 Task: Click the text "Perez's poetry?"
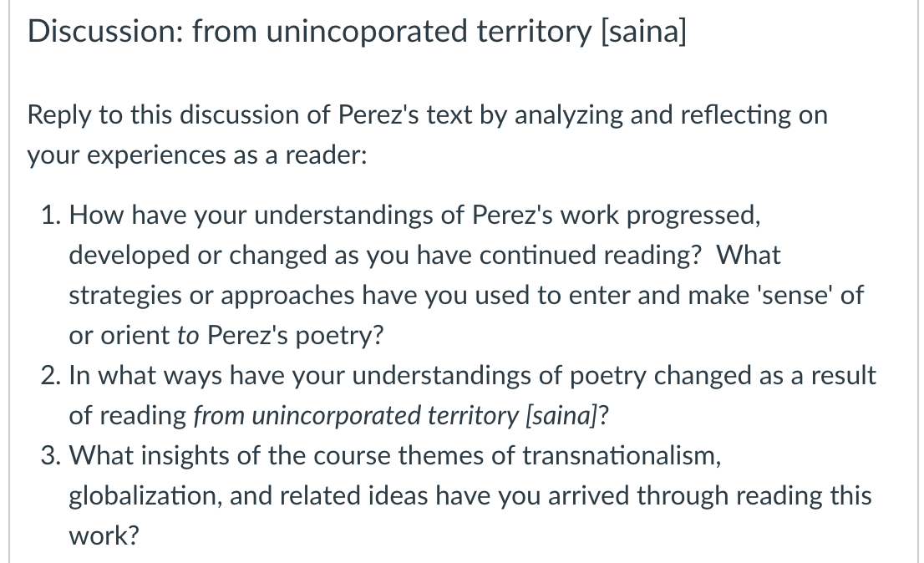pos(295,335)
